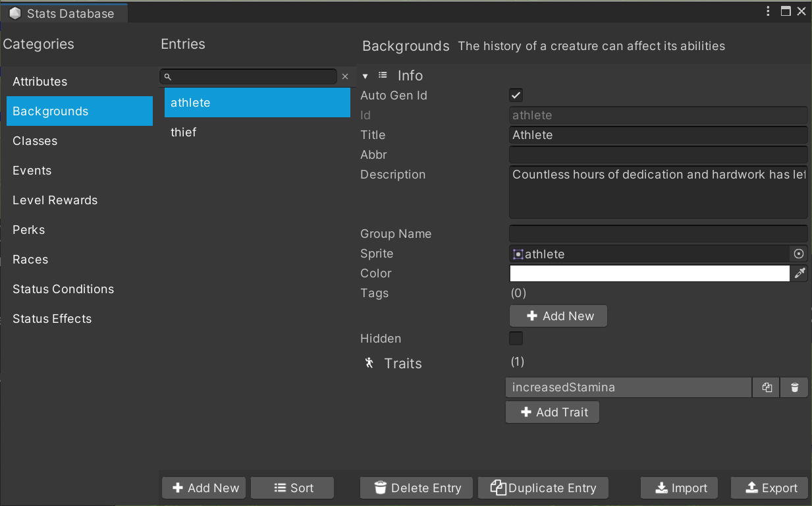Click the running figure Traits icon

pos(369,363)
